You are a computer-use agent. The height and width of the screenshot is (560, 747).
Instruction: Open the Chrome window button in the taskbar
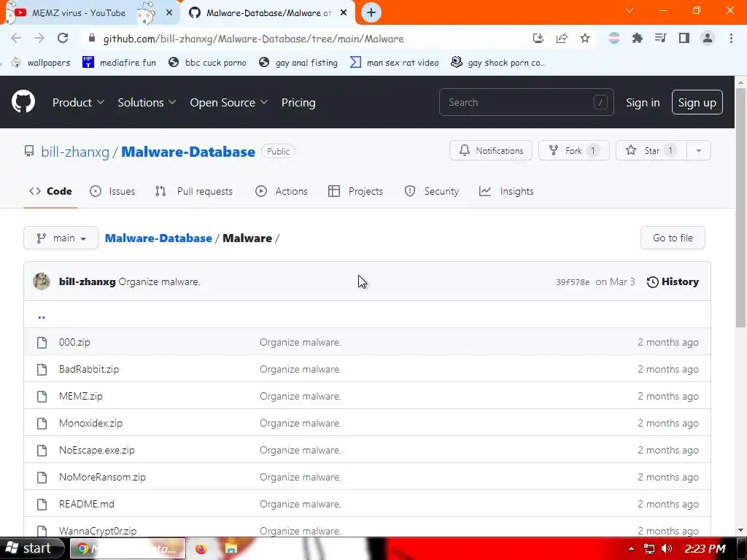[128, 548]
